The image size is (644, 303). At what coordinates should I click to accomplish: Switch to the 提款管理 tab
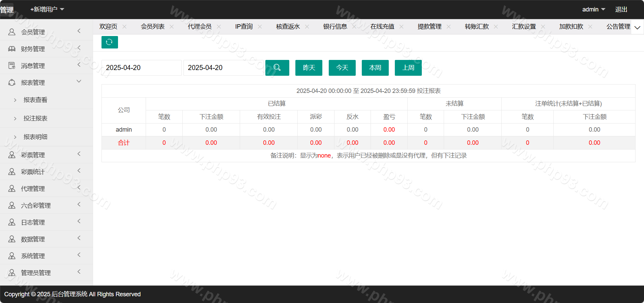(x=429, y=27)
